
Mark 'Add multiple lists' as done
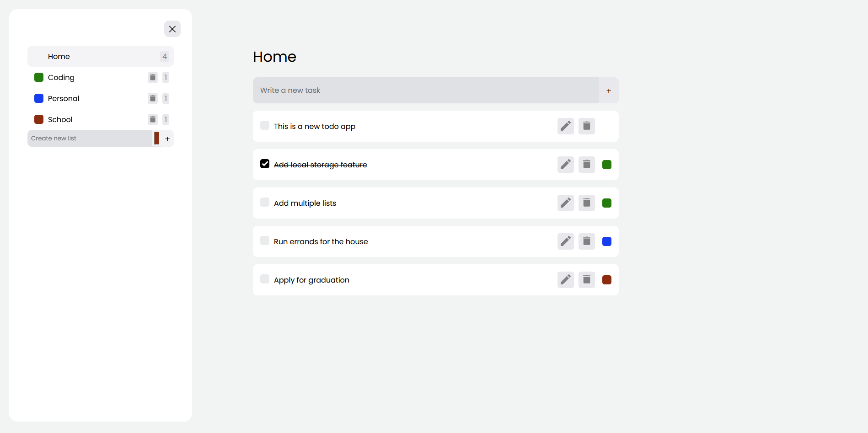click(x=265, y=202)
